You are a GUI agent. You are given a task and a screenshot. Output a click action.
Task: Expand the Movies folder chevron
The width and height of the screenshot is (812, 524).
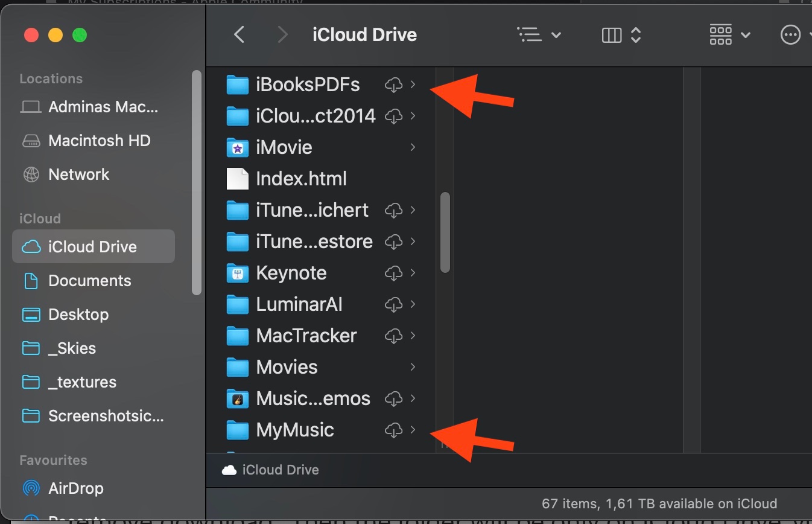pyautogui.click(x=413, y=367)
